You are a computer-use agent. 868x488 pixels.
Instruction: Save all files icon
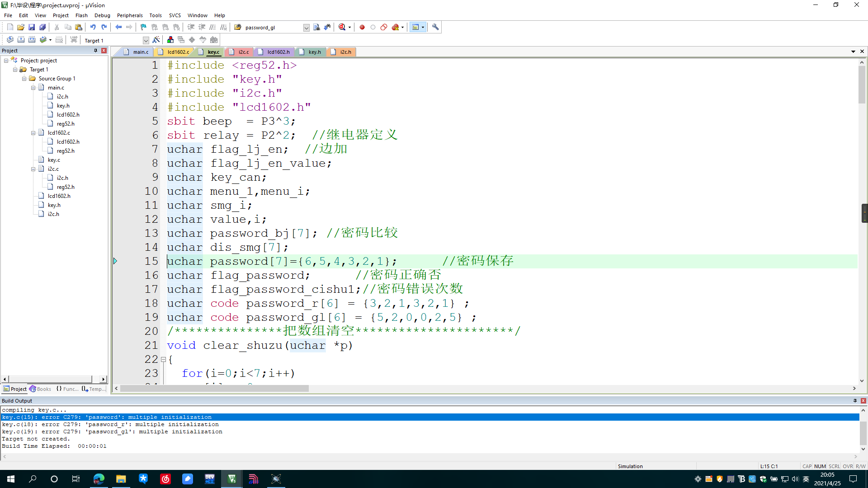[42, 27]
